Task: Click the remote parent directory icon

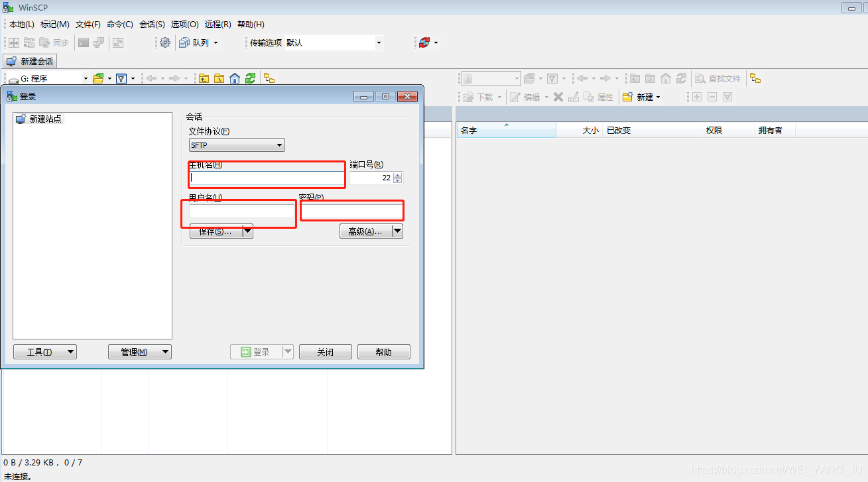Action: pyautogui.click(x=635, y=78)
